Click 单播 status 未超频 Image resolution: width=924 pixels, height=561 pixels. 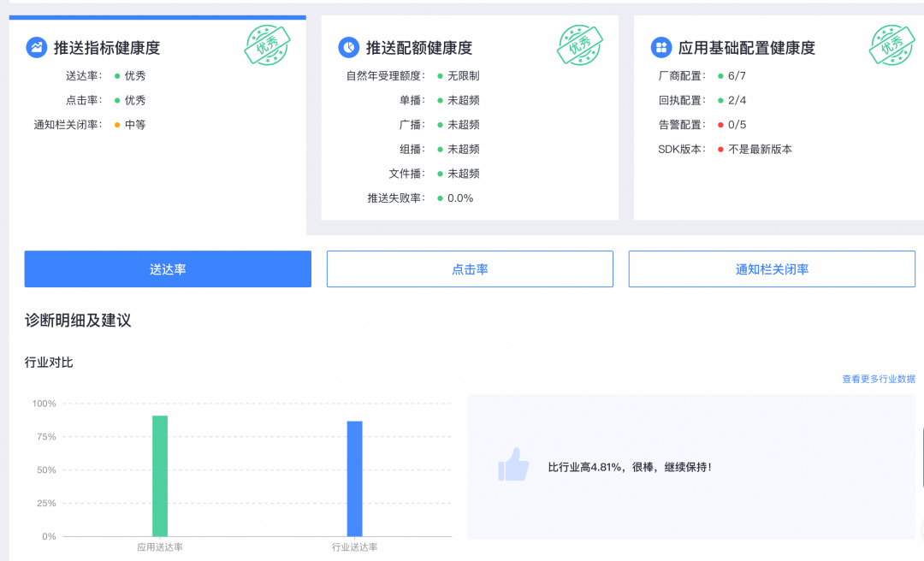tap(463, 100)
